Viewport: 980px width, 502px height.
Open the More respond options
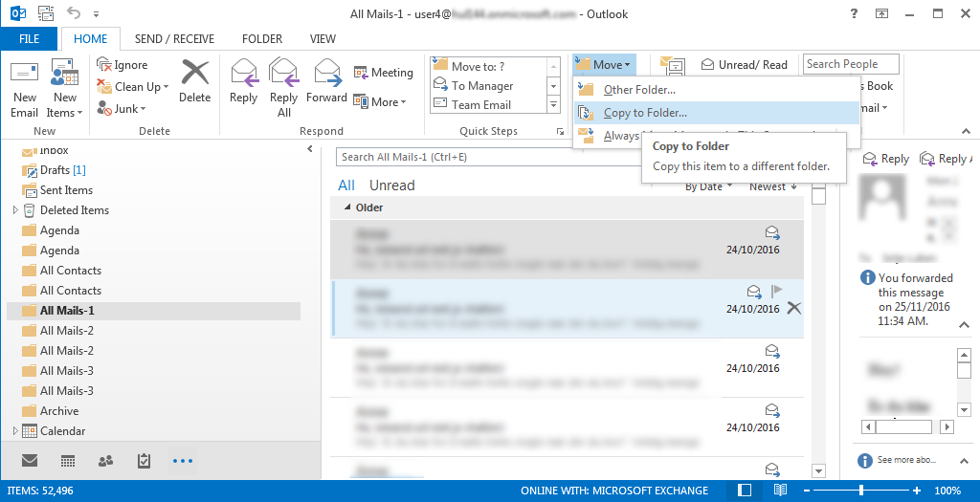pos(379,101)
